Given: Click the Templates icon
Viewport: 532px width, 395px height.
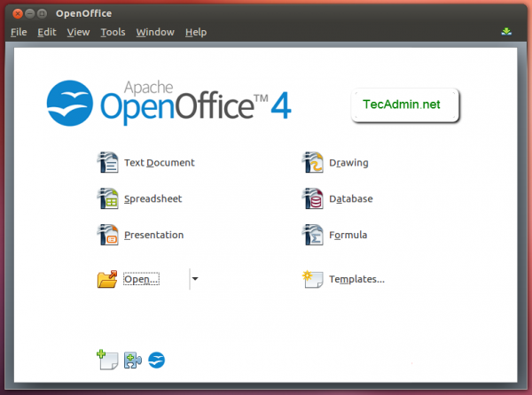Looking at the screenshot, I should pyautogui.click(x=312, y=279).
